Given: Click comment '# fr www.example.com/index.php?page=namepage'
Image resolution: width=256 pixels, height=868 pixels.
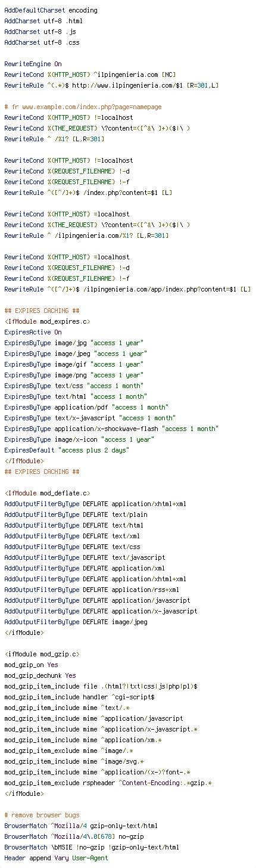Looking at the screenshot, I should 83,107.
